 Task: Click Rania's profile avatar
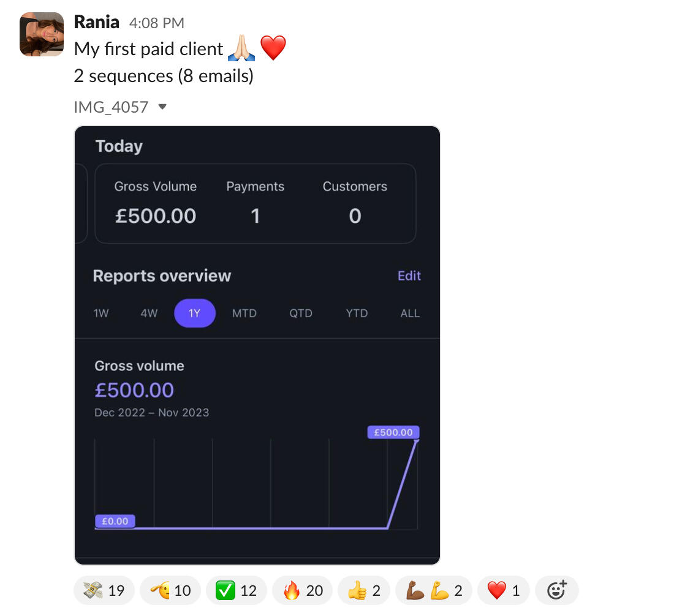tap(42, 34)
